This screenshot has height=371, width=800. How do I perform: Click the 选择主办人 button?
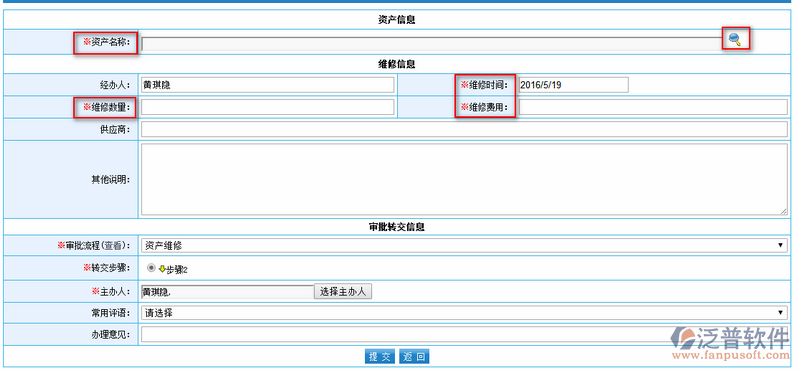pos(343,291)
